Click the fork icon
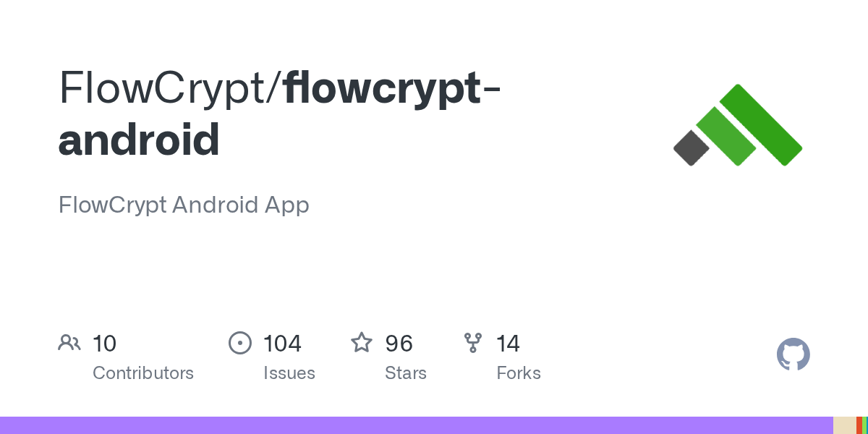The height and width of the screenshot is (434, 868). pos(473,343)
